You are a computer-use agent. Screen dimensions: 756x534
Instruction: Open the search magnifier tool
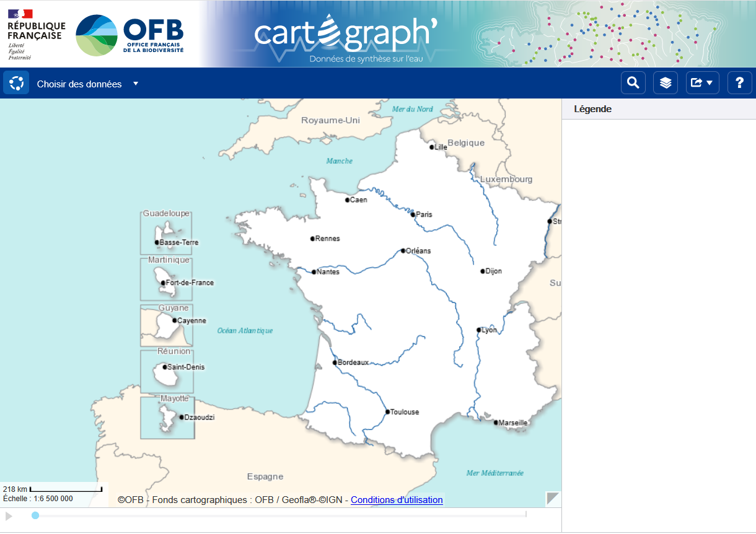coord(633,83)
